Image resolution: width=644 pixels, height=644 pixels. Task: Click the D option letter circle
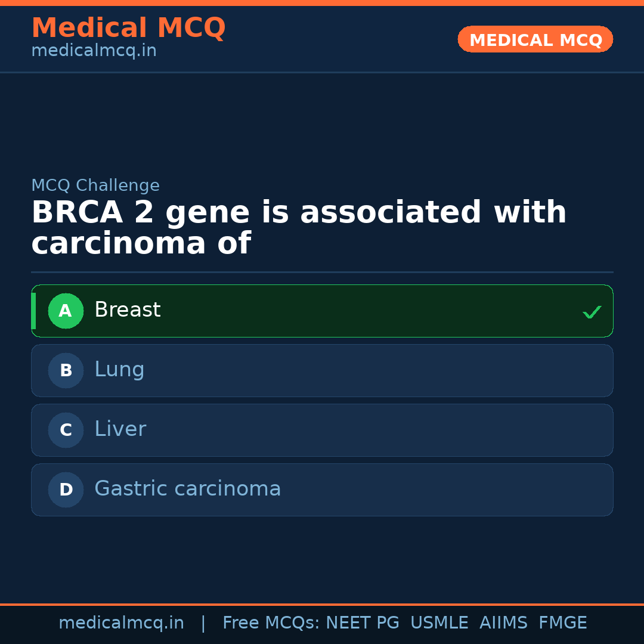click(66, 490)
